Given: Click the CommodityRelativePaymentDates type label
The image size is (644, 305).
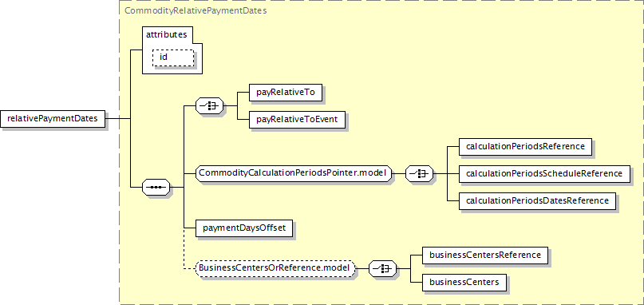Looking at the screenshot, I should coord(196,11).
